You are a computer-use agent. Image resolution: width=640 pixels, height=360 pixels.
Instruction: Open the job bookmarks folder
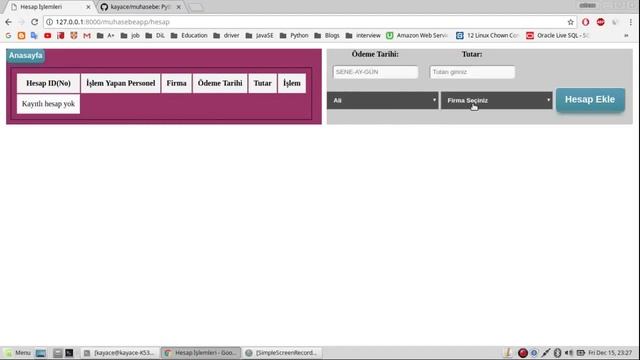(x=130, y=36)
